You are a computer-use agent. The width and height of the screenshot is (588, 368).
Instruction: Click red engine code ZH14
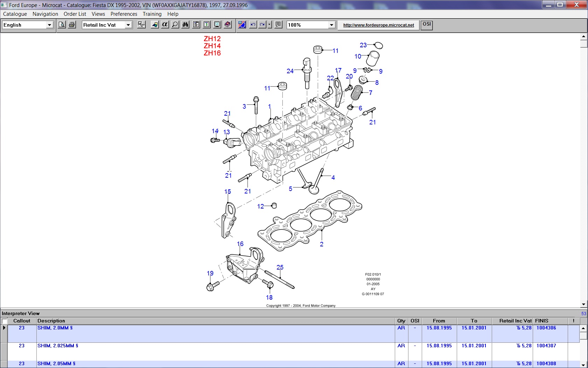[212, 46]
